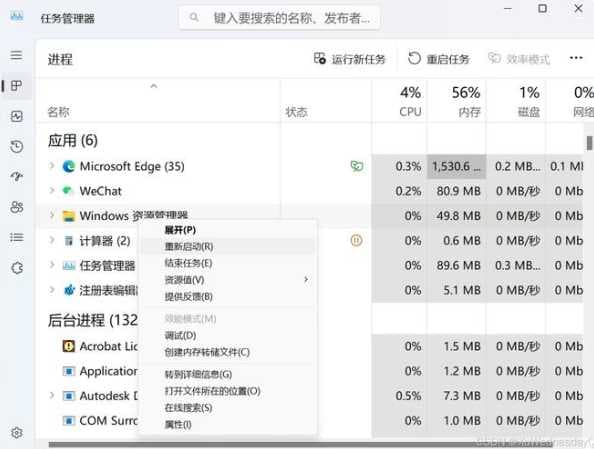Click the efficiency mode leaf icon for Edge
Screen dimensions: 594x449
click(356, 166)
